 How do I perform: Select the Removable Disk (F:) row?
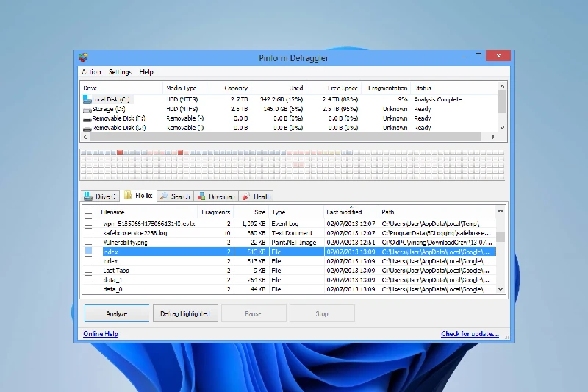coord(290,118)
